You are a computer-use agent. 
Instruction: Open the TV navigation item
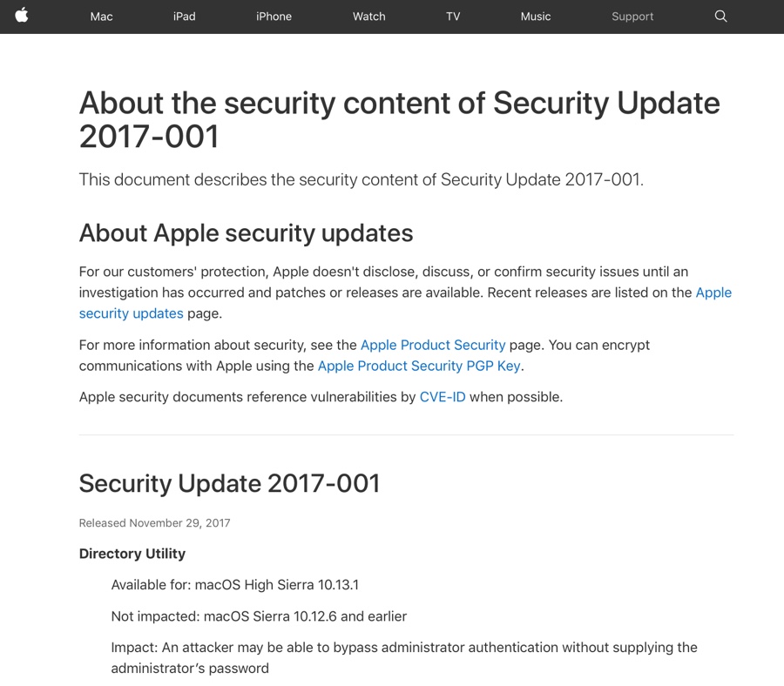point(453,17)
